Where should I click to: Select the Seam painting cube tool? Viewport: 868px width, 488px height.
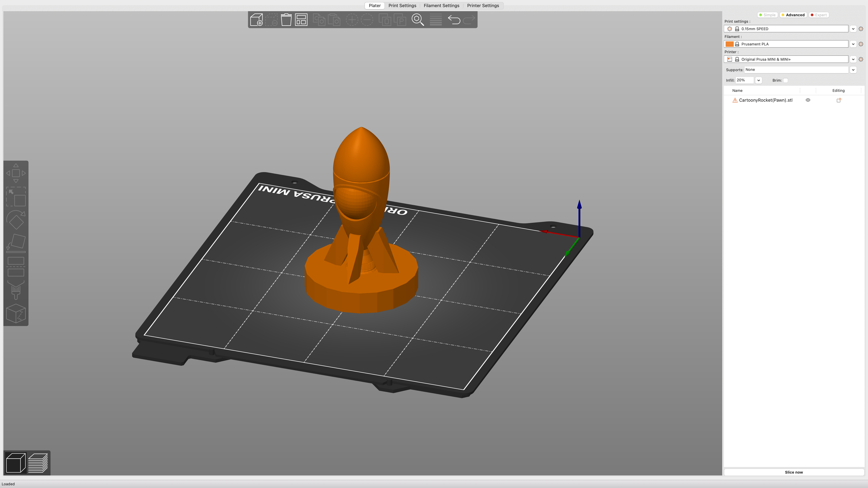tap(16, 313)
